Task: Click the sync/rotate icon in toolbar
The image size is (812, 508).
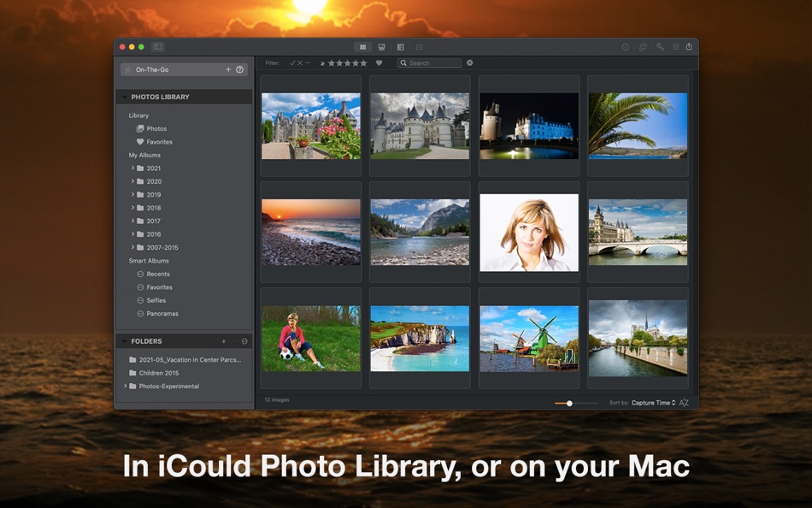Action: [x=644, y=47]
